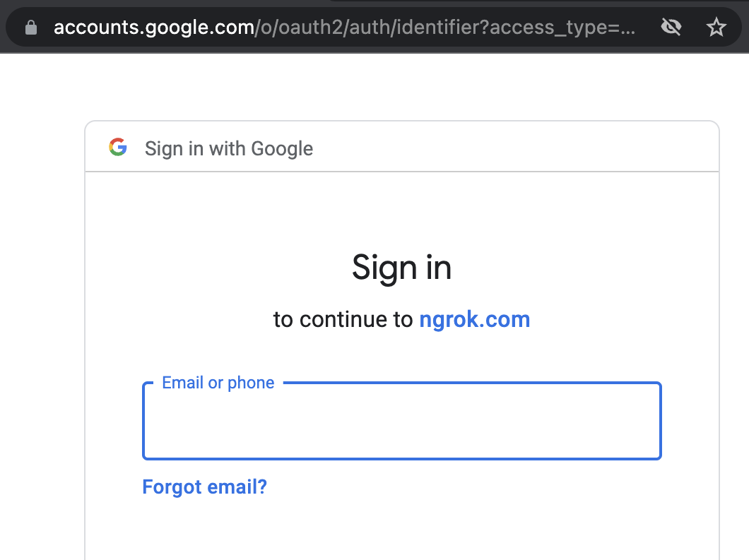Follow the ngrok.com link
The image size is (749, 560).
[x=474, y=319]
